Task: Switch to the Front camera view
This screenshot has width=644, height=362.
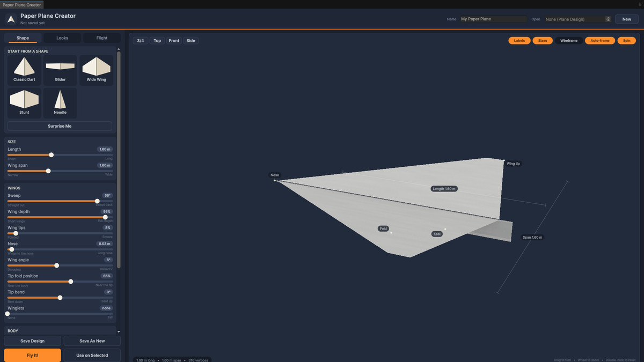Action: 174,41
